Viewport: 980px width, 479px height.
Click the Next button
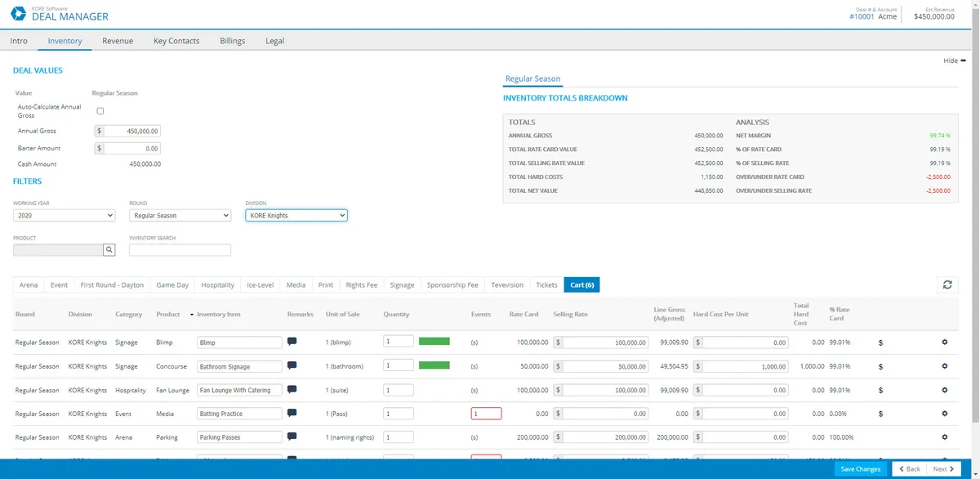point(944,468)
